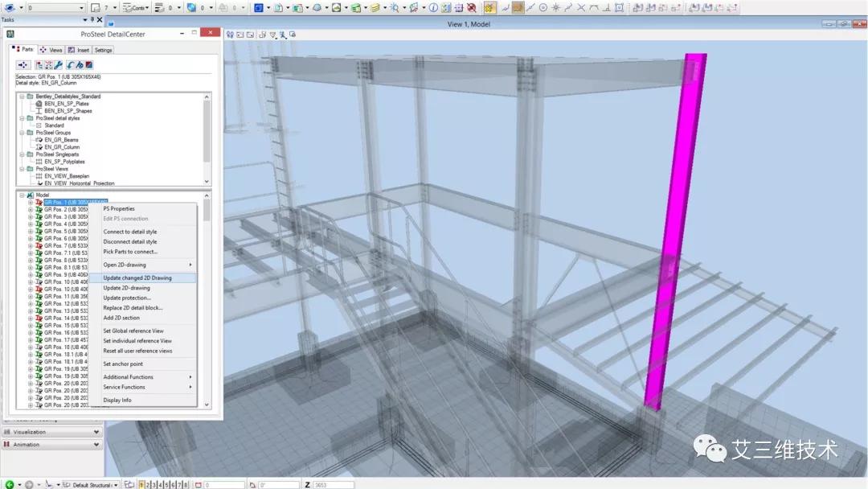This screenshot has height=489, width=868.
Task: Collapse the Bentley_Detailstyles_Standard folder
Action: pyautogui.click(x=23, y=97)
